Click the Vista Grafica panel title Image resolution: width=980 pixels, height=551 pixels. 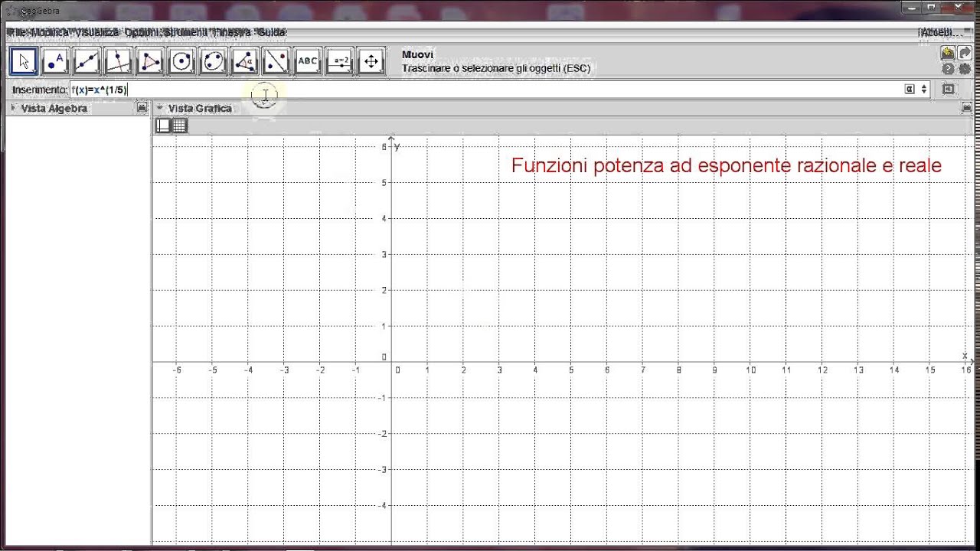[x=200, y=108]
